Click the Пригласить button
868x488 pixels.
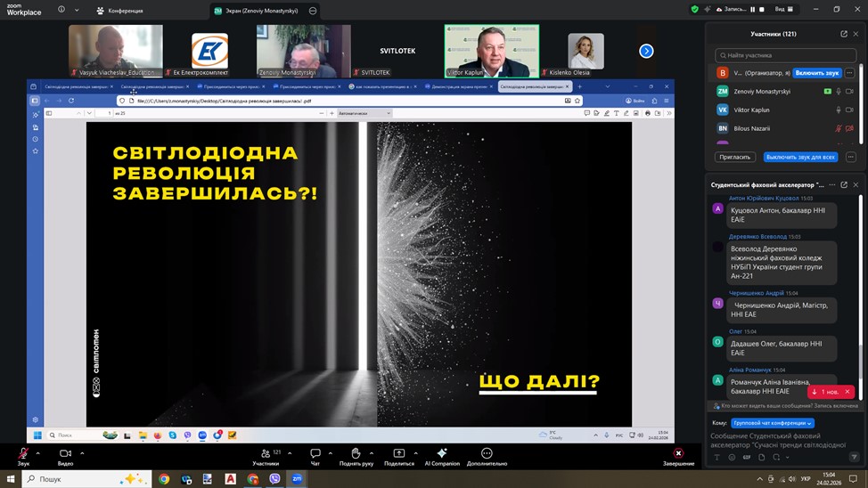coord(734,157)
